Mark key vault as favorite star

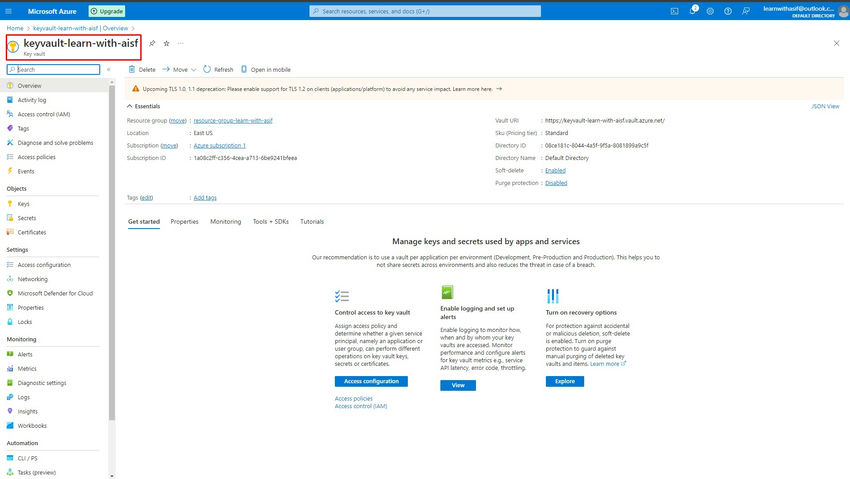tap(166, 43)
